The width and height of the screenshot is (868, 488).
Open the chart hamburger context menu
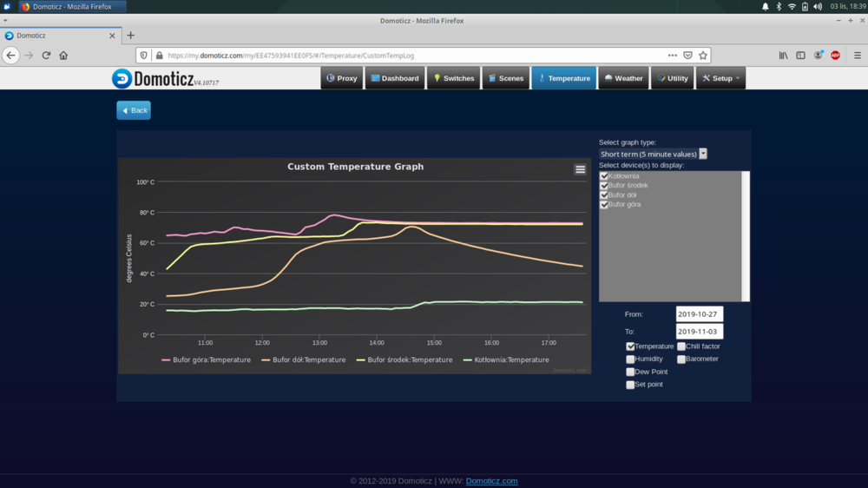[x=580, y=169]
